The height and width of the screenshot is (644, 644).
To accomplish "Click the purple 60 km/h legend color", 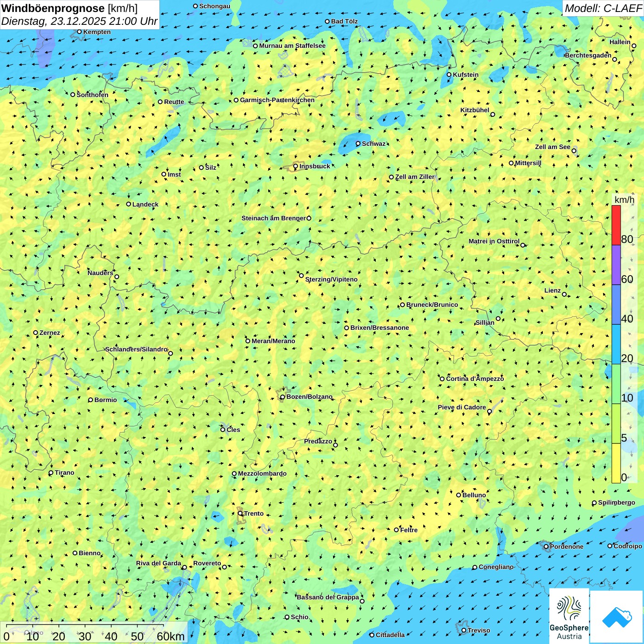I will point(616,265).
